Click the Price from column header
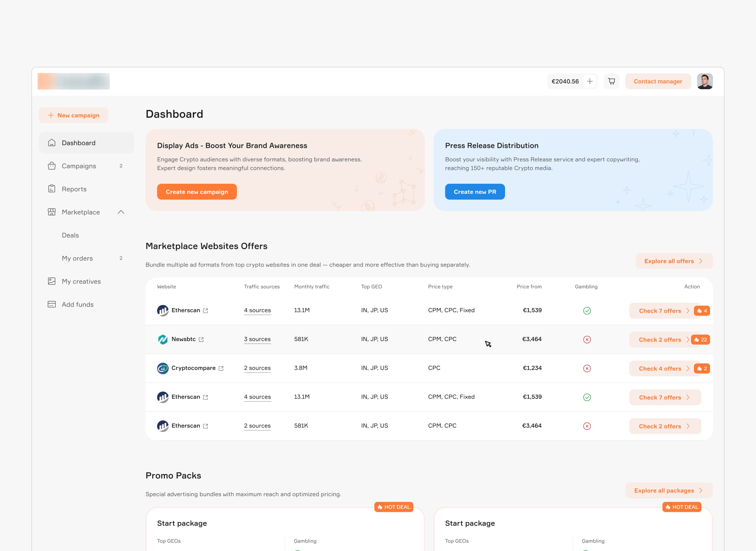 (529, 287)
